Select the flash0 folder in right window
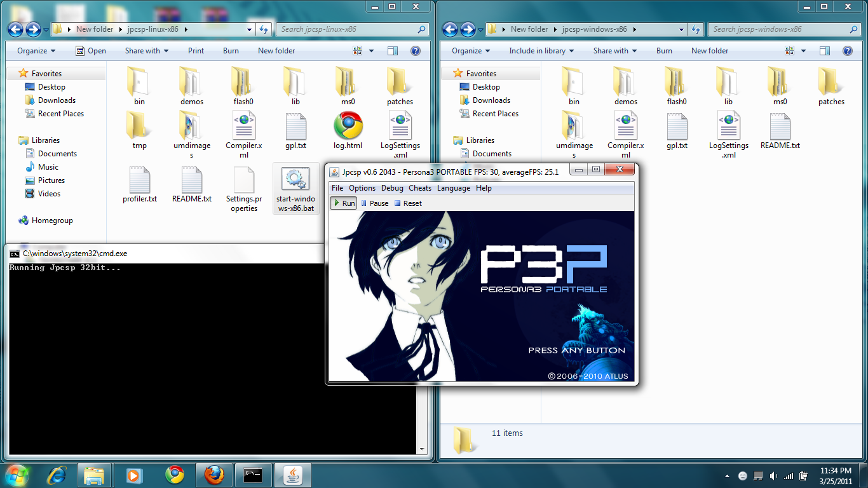868x488 pixels. click(x=676, y=86)
